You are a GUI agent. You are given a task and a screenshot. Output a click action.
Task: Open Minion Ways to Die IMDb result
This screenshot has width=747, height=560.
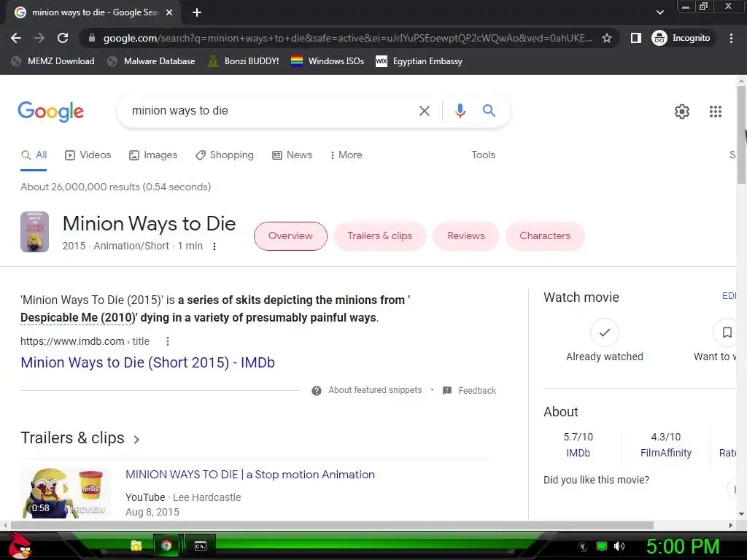tap(147, 362)
